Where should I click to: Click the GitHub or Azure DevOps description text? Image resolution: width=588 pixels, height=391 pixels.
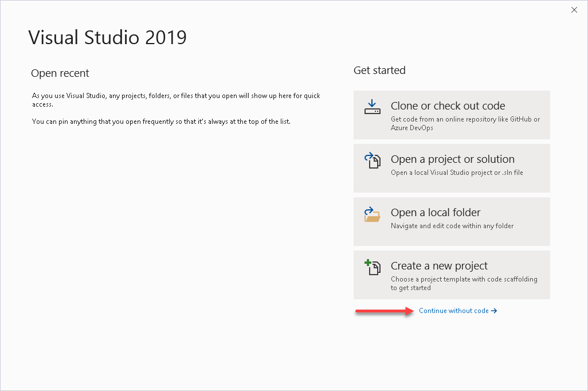tap(465, 123)
